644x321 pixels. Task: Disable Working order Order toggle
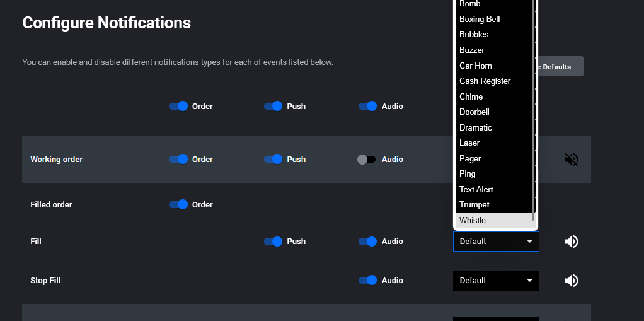tap(178, 159)
